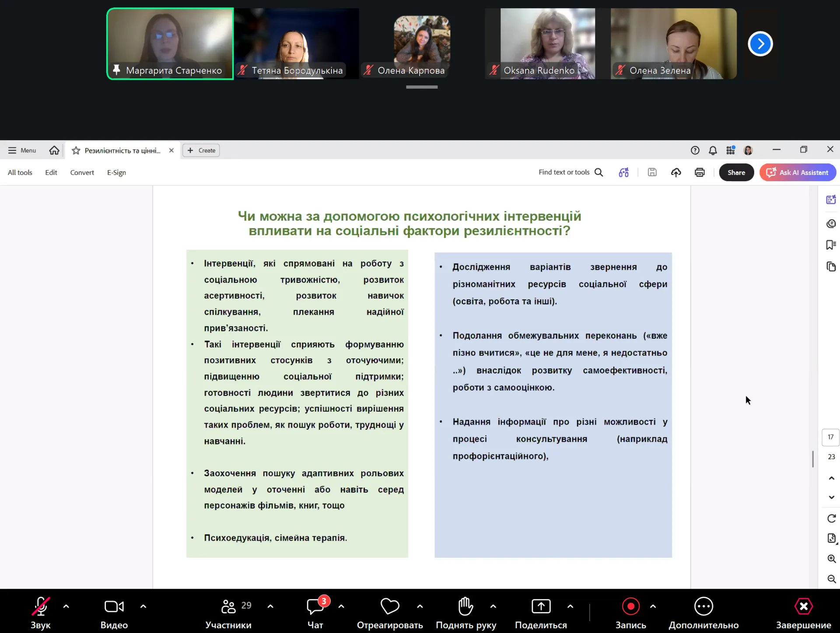Image resolution: width=840 pixels, height=633 pixels.
Task: Select Маргарита Старченко video tile
Action: (170, 44)
